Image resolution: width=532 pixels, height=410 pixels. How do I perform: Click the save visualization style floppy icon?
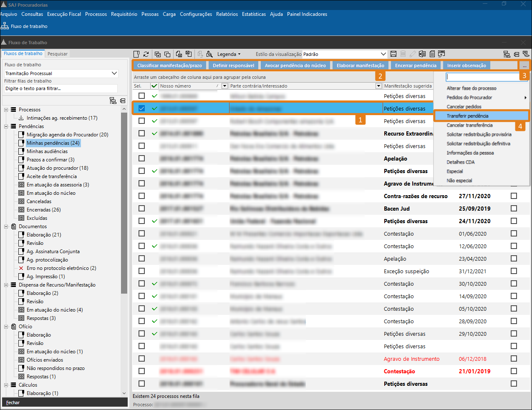point(393,54)
